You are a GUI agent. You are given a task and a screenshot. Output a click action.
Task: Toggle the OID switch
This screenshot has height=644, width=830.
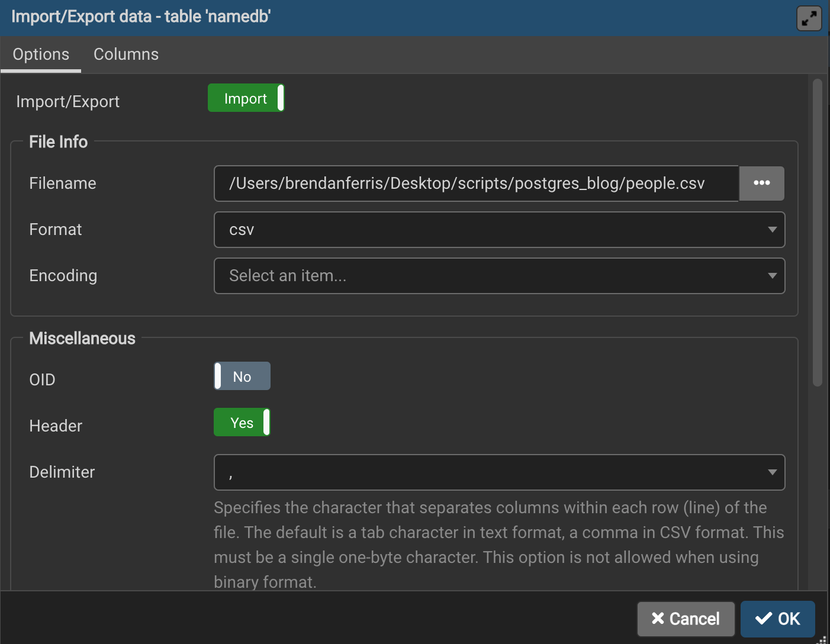[242, 376]
